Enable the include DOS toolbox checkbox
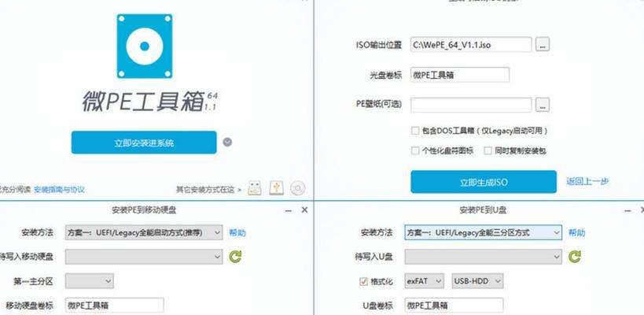Image resolution: width=644 pixels, height=315 pixels. pos(415,131)
